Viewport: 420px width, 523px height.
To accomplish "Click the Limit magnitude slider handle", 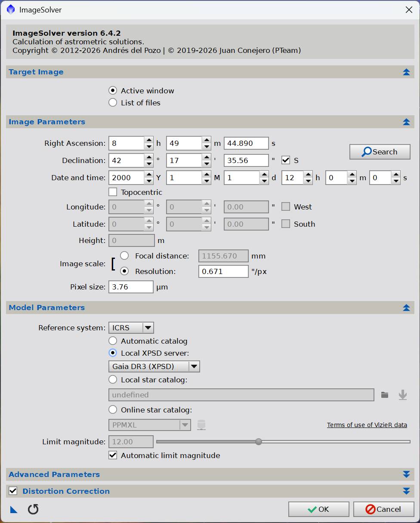I will tap(259, 442).
